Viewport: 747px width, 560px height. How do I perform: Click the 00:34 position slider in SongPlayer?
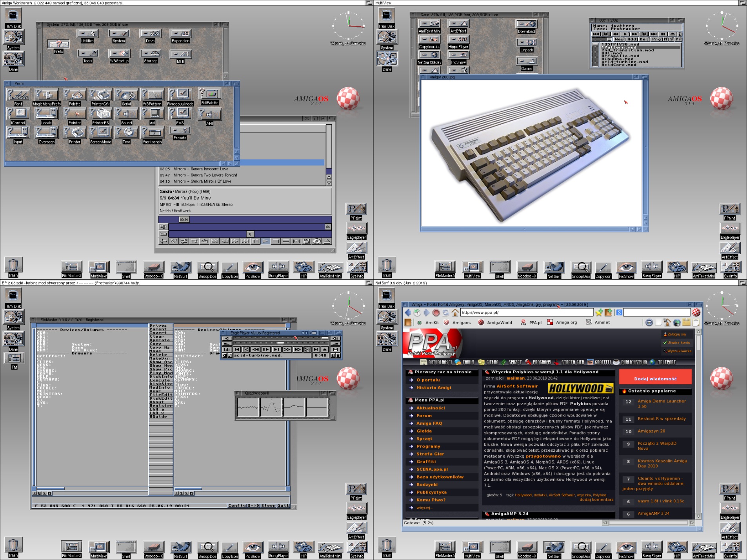click(x=184, y=219)
